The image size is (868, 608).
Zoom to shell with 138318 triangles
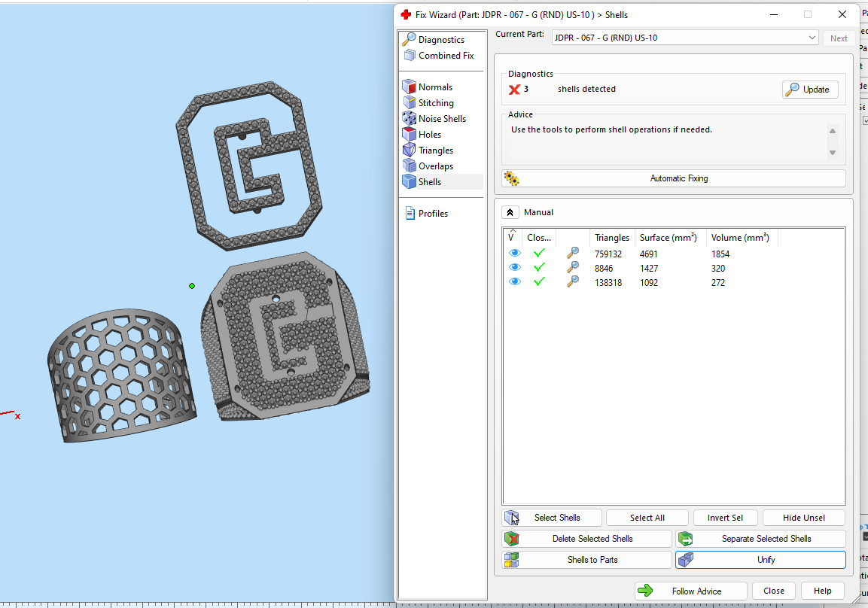(573, 282)
